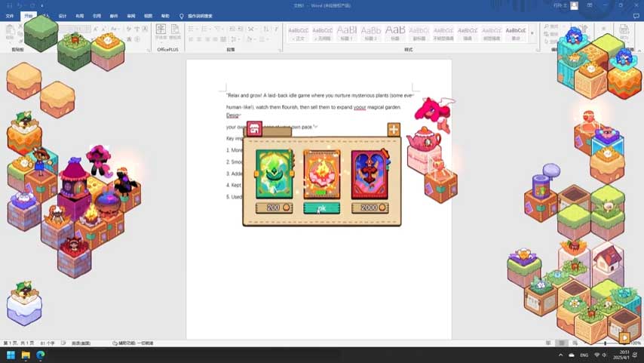Switch to Read Mode view
644x363 pixels.
[x=548, y=343]
